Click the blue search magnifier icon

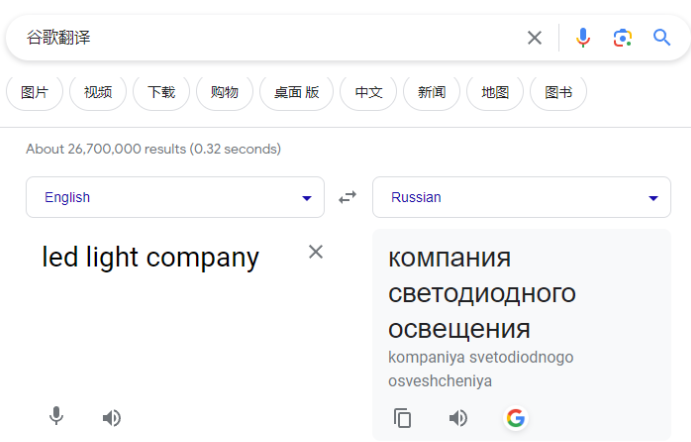[661, 38]
